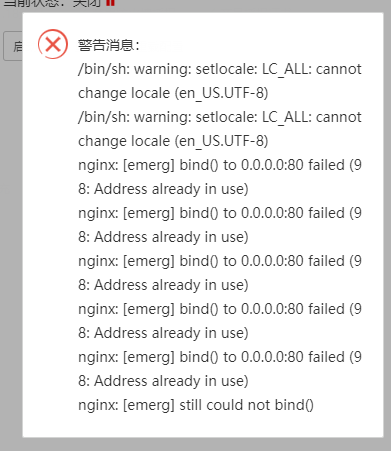
Task: Click the third nginx bind() failed line
Action: coord(220,261)
